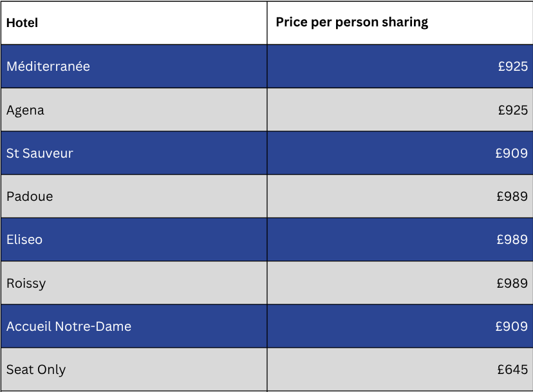Click the £925 price in Agena row

tap(512, 110)
